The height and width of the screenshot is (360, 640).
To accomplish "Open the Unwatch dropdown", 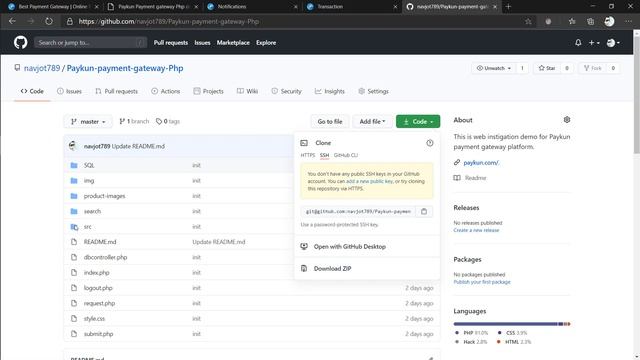I will click(x=494, y=68).
